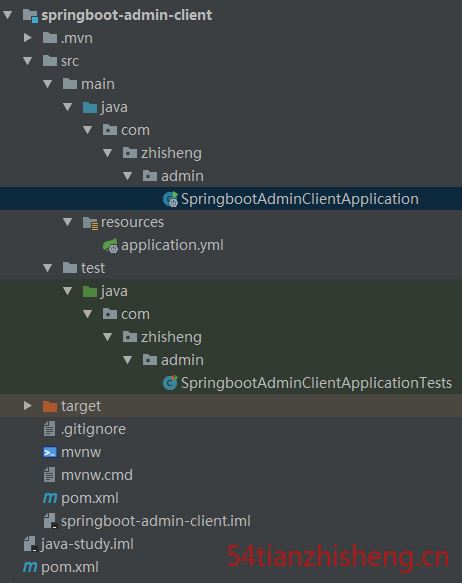Click the Spring Boot class icon for SpringbootAdminClientApplication
The image size is (462, 583).
point(171,199)
